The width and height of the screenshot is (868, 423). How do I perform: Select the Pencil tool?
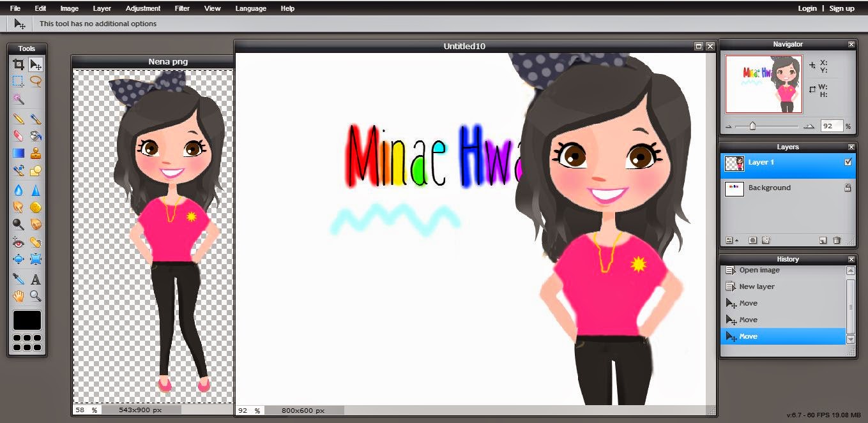click(x=19, y=119)
